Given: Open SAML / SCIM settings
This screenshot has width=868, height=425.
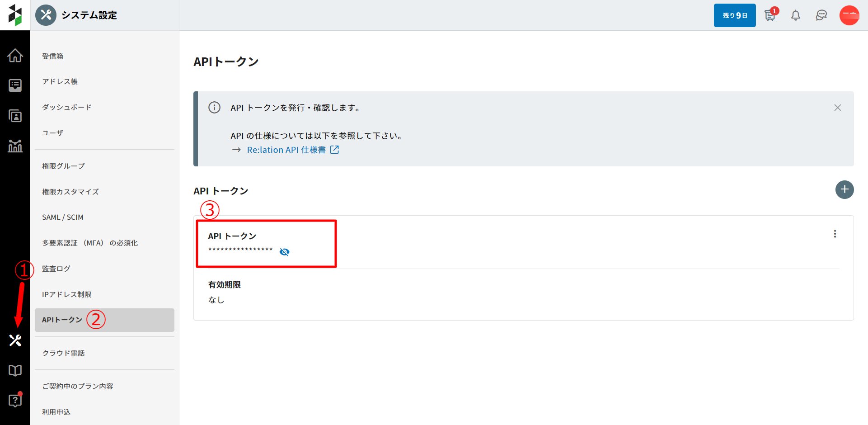Looking at the screenshot, I should tap(104, 217).
